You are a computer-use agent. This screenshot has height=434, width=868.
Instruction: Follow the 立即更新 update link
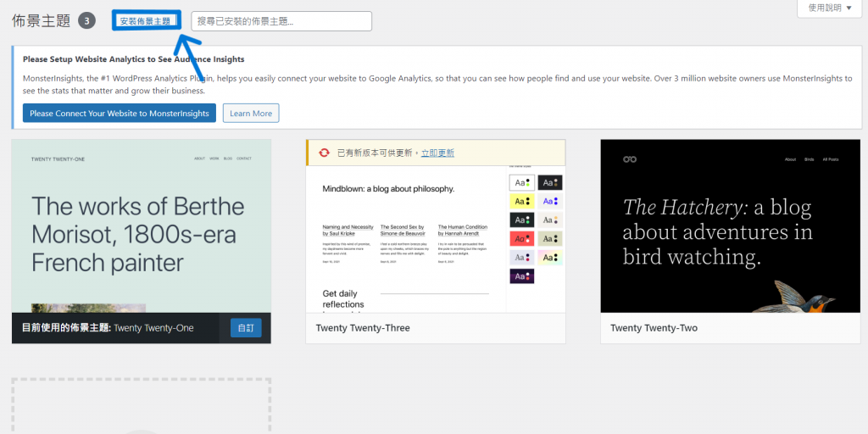click(x=437, y=153)
